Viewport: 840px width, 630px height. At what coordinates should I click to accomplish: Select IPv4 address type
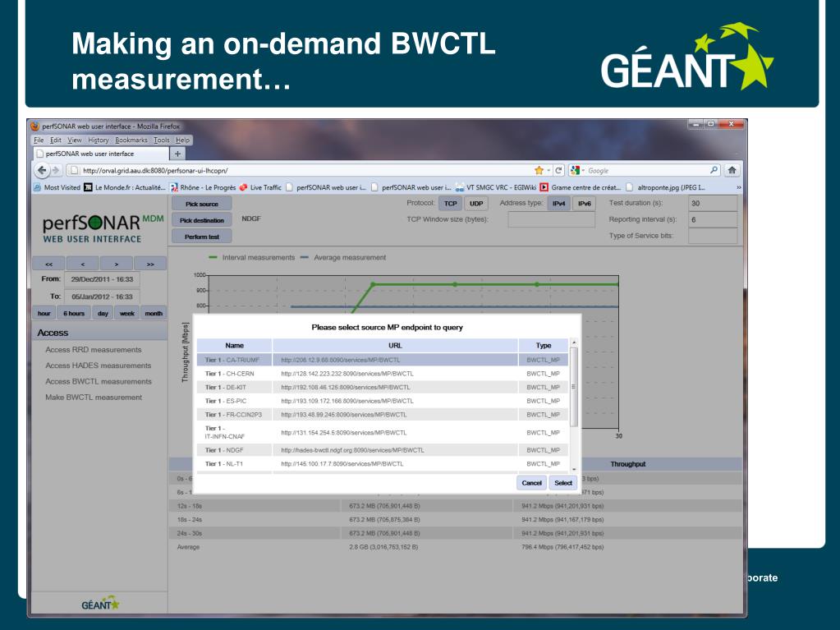click(558, 204)
